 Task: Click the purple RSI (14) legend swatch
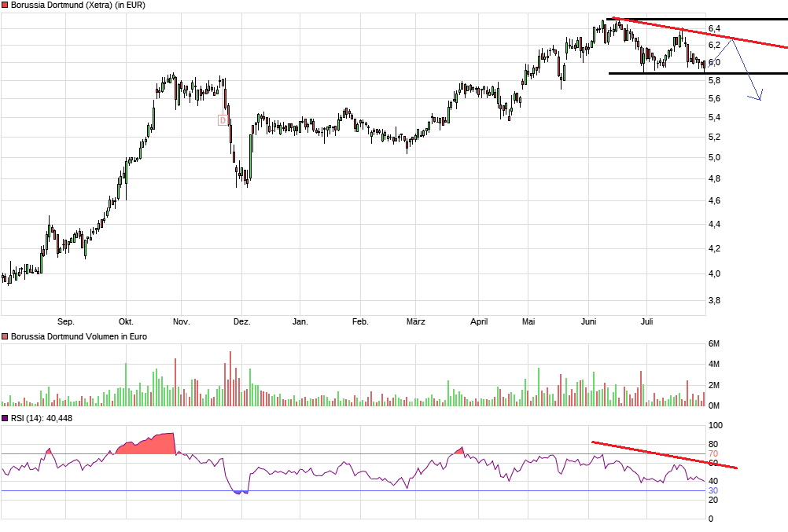pos(5,418)
